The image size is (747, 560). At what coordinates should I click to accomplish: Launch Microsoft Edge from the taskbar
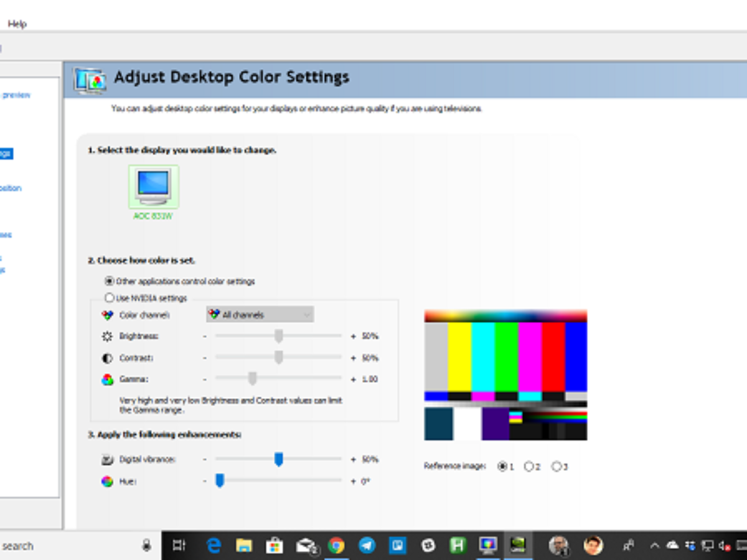click(214, 546)
